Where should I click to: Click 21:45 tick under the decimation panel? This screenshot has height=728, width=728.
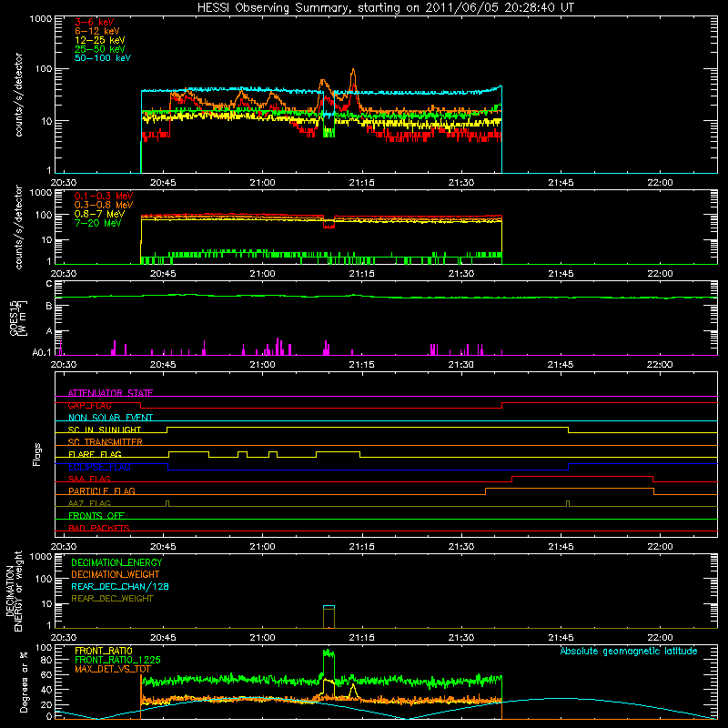(x=561, y=638)
